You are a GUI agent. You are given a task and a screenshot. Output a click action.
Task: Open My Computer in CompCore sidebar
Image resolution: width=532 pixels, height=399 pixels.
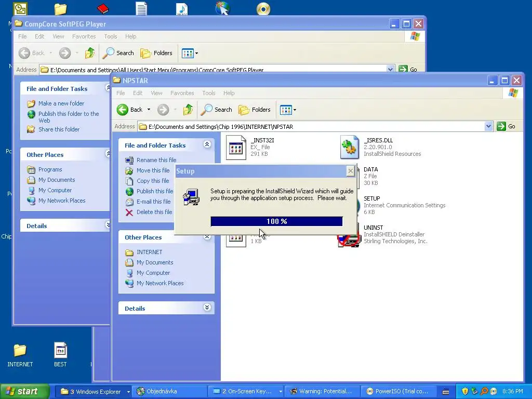pyautogui.click(x=55, y=190)
